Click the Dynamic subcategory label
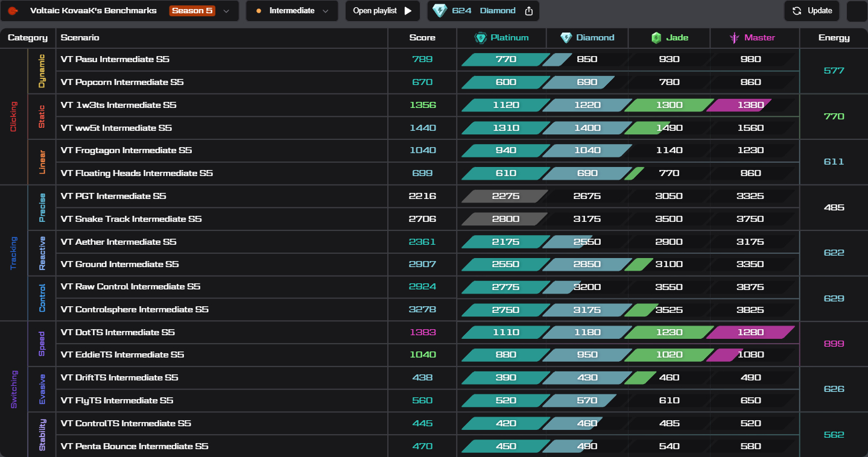 [x=42, y=71]
